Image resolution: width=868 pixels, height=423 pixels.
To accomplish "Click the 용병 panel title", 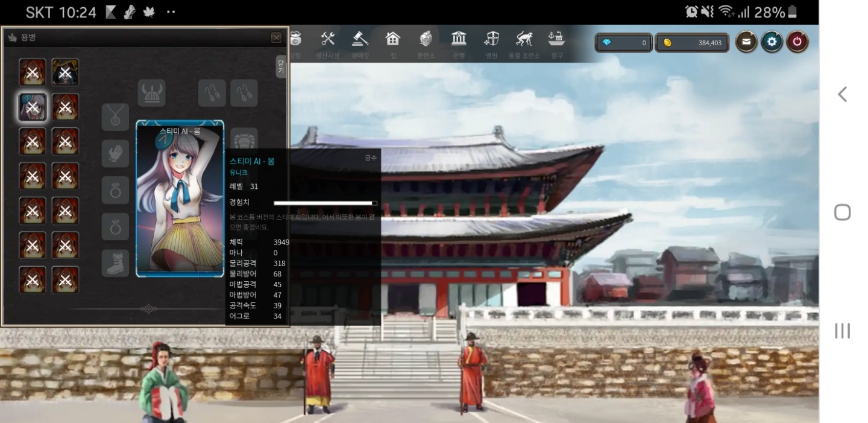I will pyautogui.click(x=28, y=37).
